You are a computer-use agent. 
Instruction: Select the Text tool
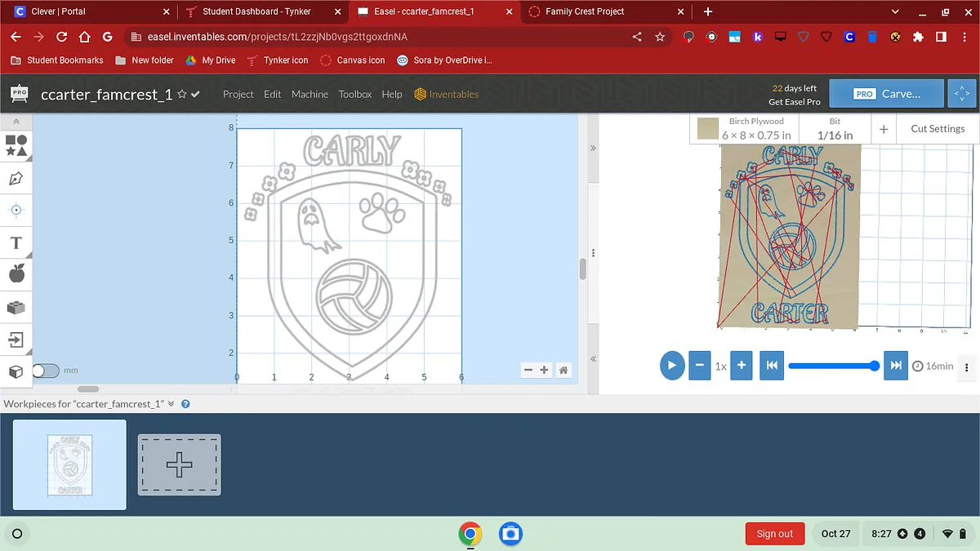point(16,242)
